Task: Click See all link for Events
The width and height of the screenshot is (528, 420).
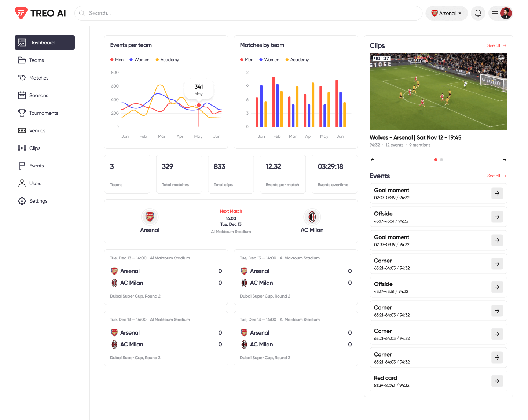Action: pos(497,176)
